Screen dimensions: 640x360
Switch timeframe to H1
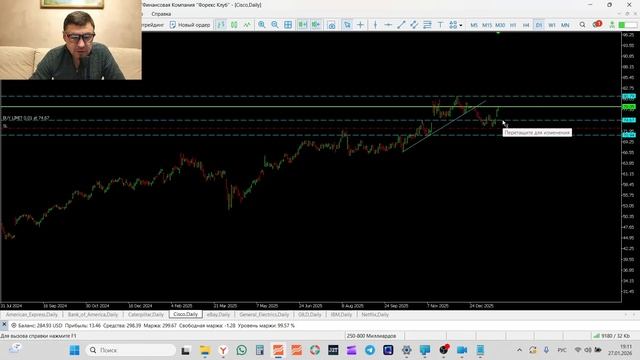[513, 25]
